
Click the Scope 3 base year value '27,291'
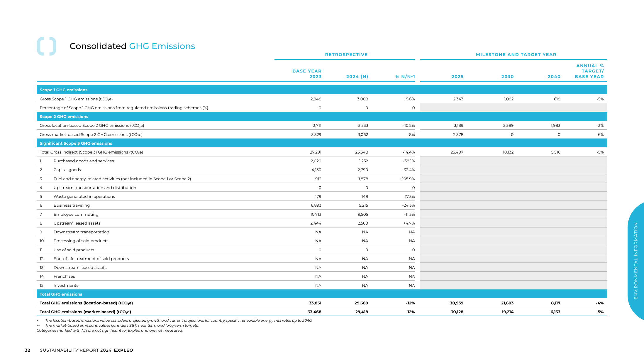tap(316, 152)
